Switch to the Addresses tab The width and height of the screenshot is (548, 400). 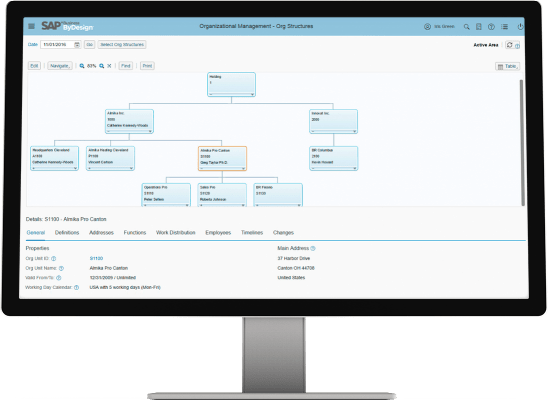pos(101,233)
